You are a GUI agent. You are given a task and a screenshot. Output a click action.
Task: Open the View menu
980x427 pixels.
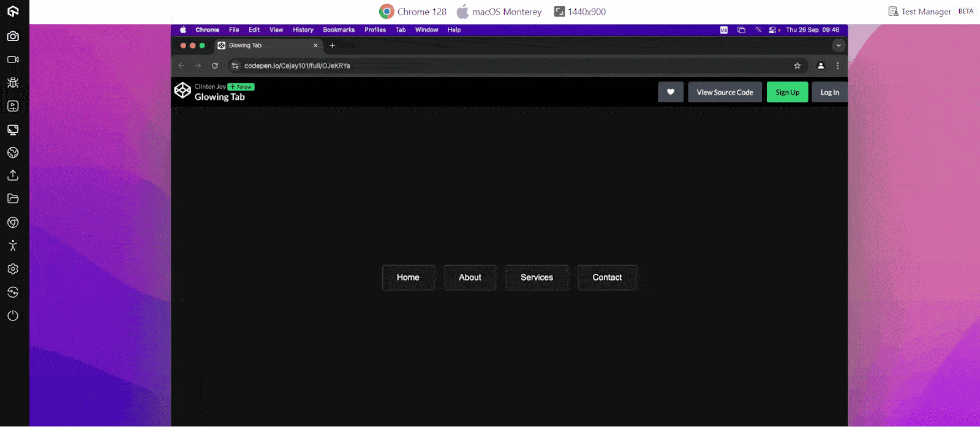pyautogui.click(x=276, y=29)
